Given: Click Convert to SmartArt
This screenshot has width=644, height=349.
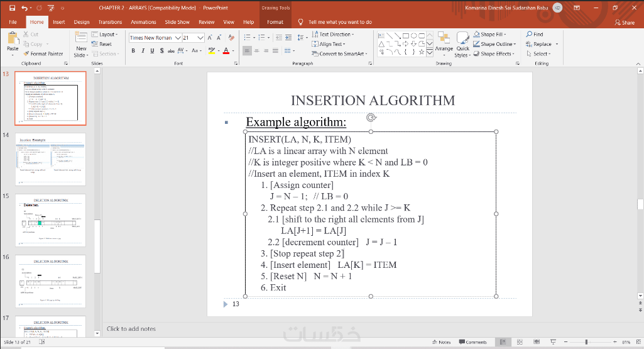Looking at the screenshot, I should coord(340,54).
